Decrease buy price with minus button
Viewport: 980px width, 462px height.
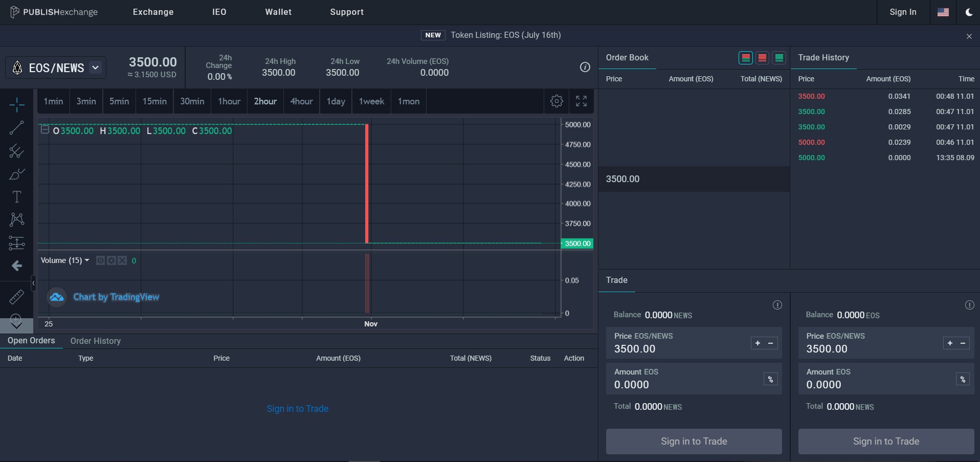click(770, 343)
